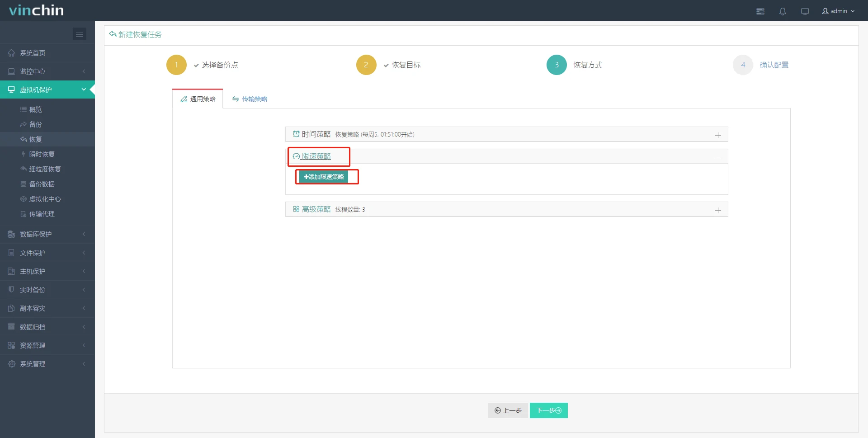Click 限速策略 link
This screenshot has width=868, height=438.
tap(316, 156)
